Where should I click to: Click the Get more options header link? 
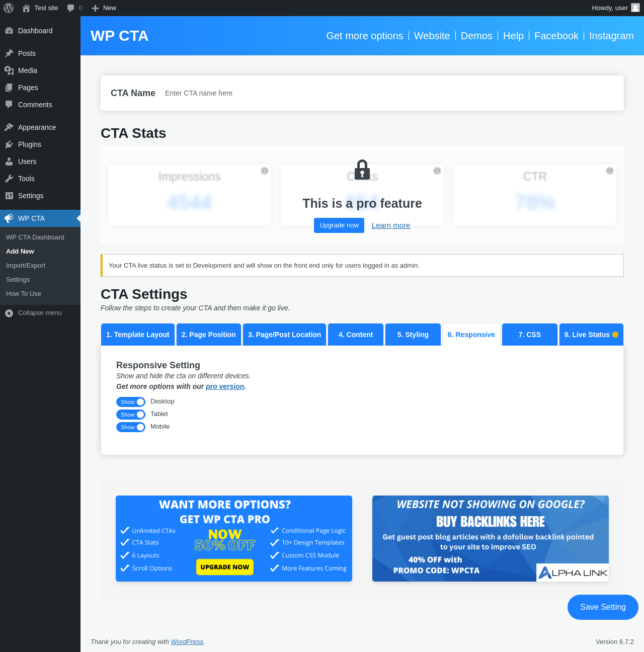click(x=365, y=36)
